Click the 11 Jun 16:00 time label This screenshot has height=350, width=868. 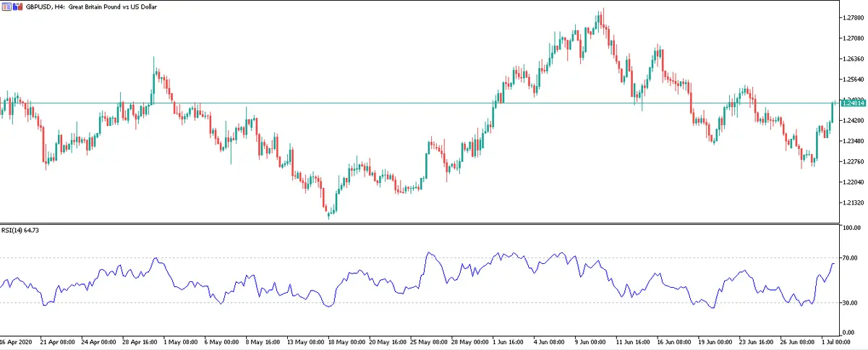[x=635, y=341]
